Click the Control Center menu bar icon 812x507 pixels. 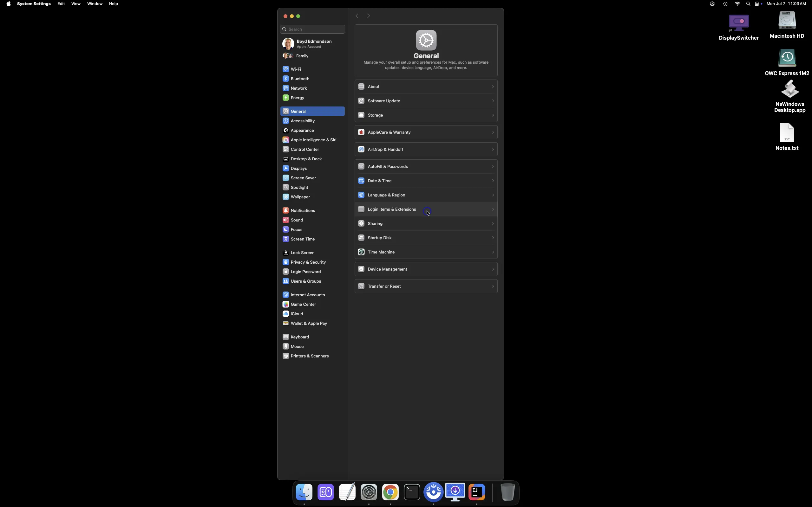pos(758,4)
